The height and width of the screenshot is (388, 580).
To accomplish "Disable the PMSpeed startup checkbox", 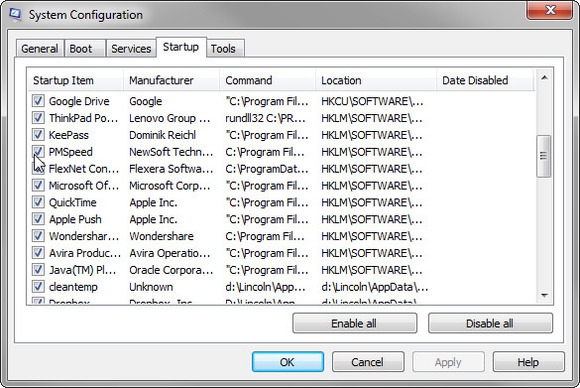I will 38,151.
